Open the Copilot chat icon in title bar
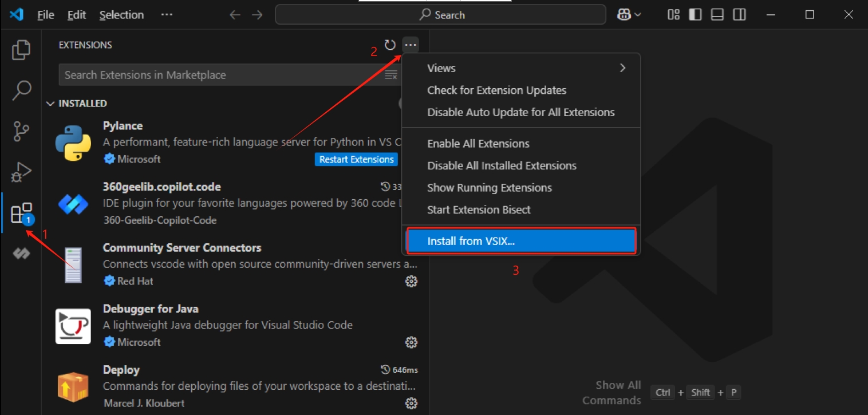This screenshot has height=415, width=868. coord(624,15)
